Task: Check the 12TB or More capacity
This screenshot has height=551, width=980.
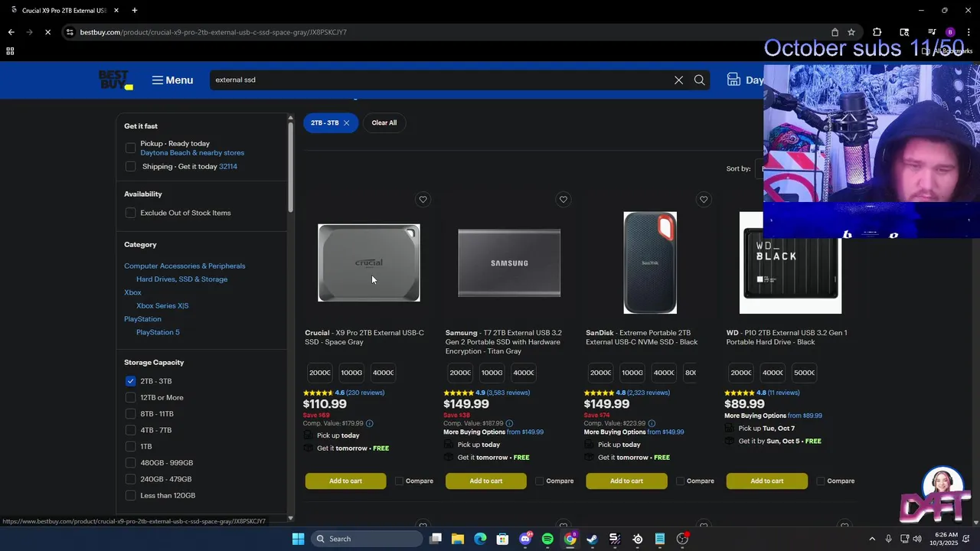Action: pyautogui.click(x=130, y=397)
